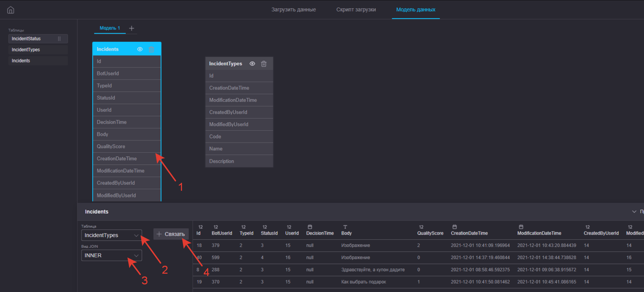
Task: Select the BotUserId field in Incidents card
Action: [x=127, y=74]
